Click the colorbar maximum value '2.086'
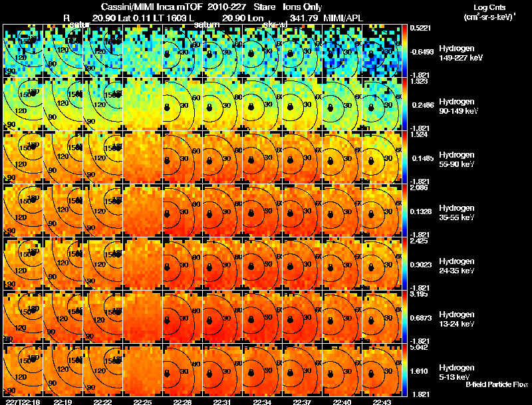This screenshot has height=405, width=532. pyautogui.click(x=419, y=188)
